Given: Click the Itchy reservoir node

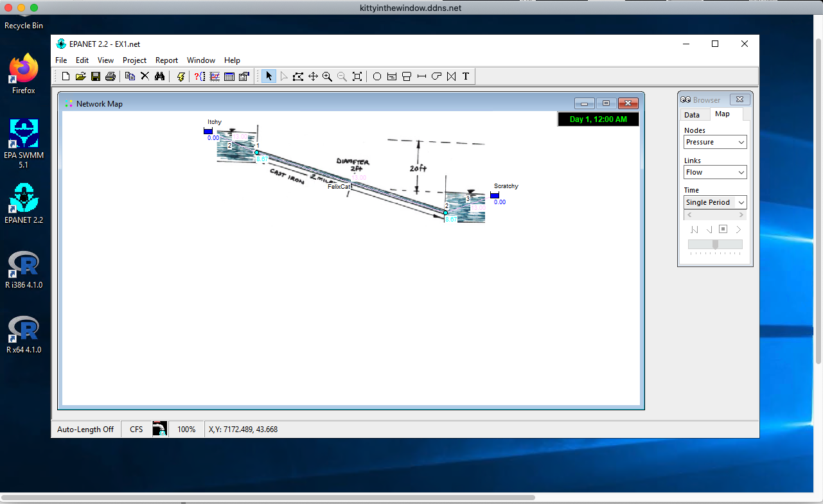Looking at the screenshot, I should (208, 131).
